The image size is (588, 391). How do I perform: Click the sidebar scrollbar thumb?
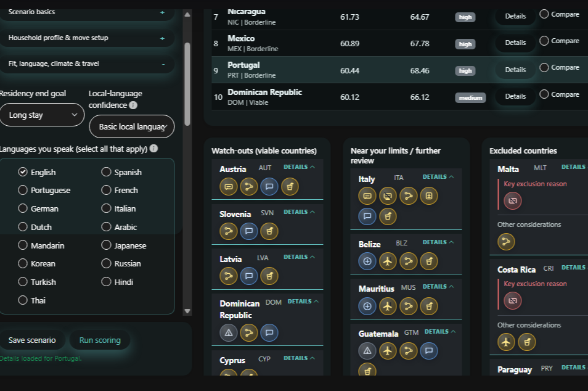pos(187,84)
